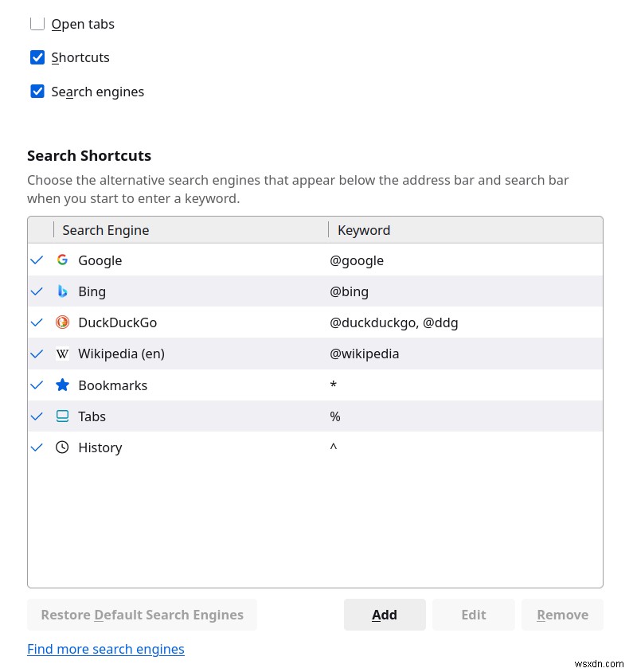Open Find more search engines link
Viewport: 633px width, 672px height.
pyautogui.click(x=106, y=649)
